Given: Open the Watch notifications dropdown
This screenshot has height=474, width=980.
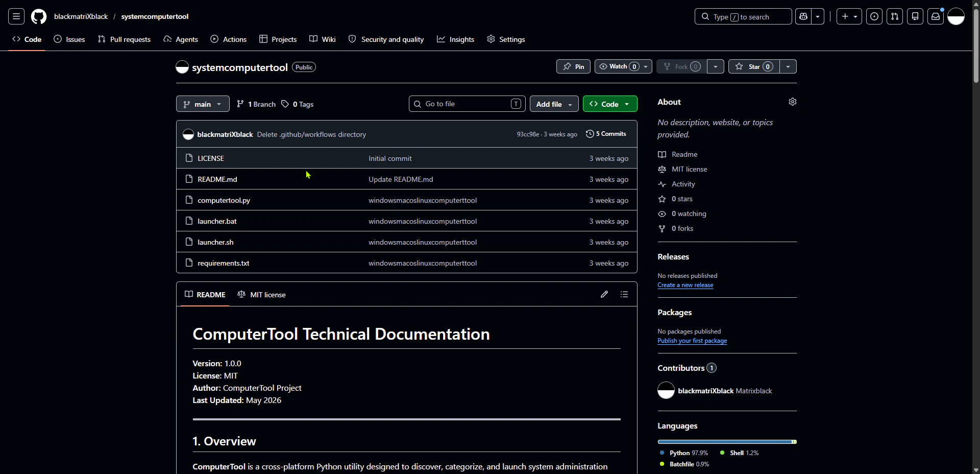Looking at the screenshot, I should 623,66.
